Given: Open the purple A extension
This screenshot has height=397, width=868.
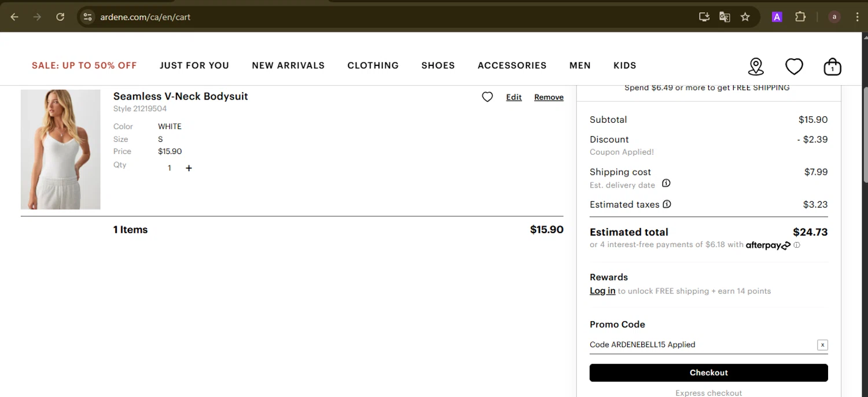Looking at the screenshot, I should [x=777, y=17].
